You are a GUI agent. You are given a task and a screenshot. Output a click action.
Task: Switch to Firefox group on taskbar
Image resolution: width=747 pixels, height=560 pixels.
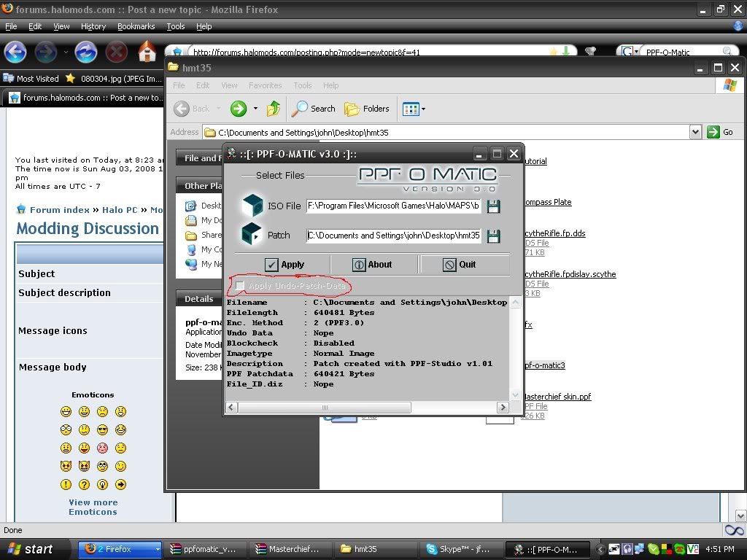coord(120,549)
